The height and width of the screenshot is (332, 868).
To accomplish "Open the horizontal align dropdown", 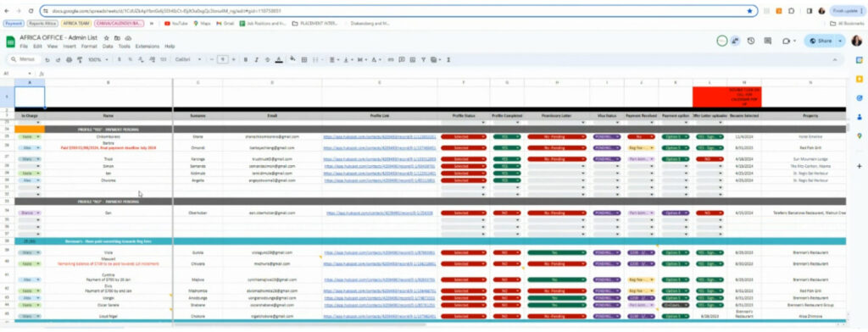I will coord(334,59).
